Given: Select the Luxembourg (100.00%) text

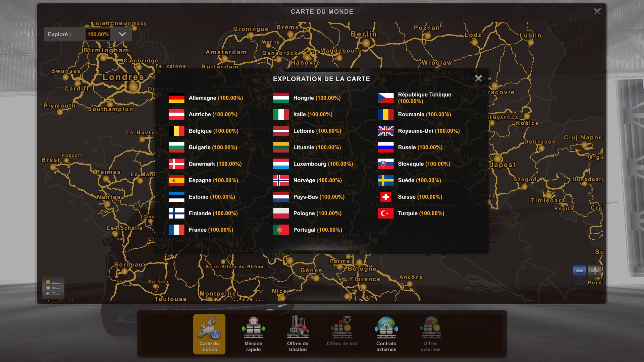Looking at the screenshot, I should (x=323, y=164).
